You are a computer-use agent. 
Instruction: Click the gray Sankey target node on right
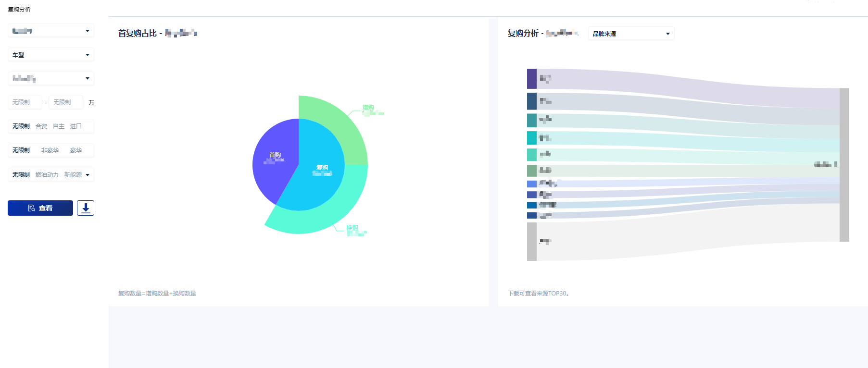click(x=844, y=165)
